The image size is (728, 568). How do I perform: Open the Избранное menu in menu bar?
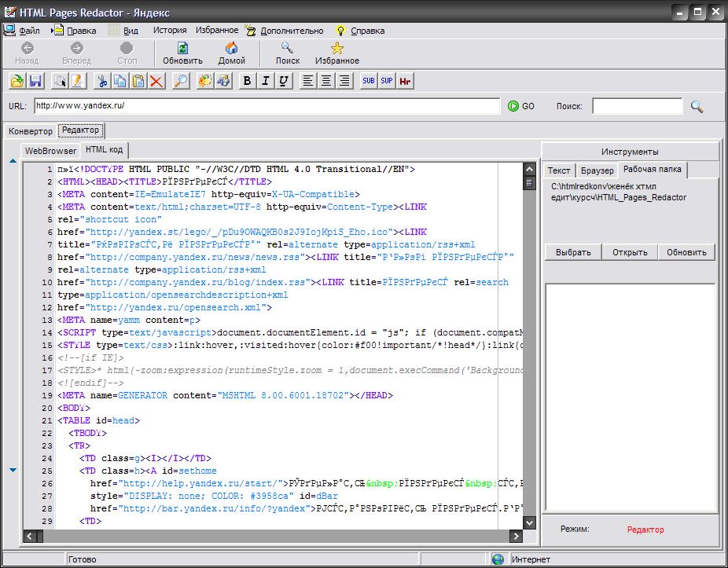(x=217, y=31)
